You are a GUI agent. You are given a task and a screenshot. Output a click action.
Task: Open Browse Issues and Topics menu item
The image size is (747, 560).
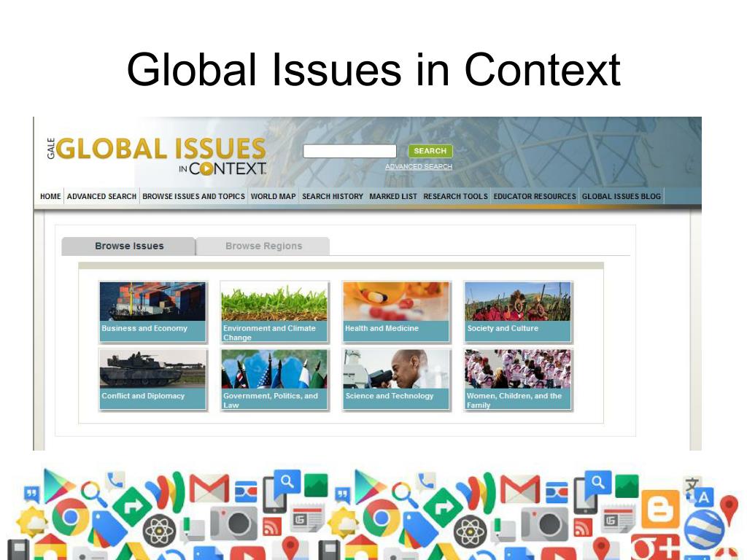click(x=193, y=196)
